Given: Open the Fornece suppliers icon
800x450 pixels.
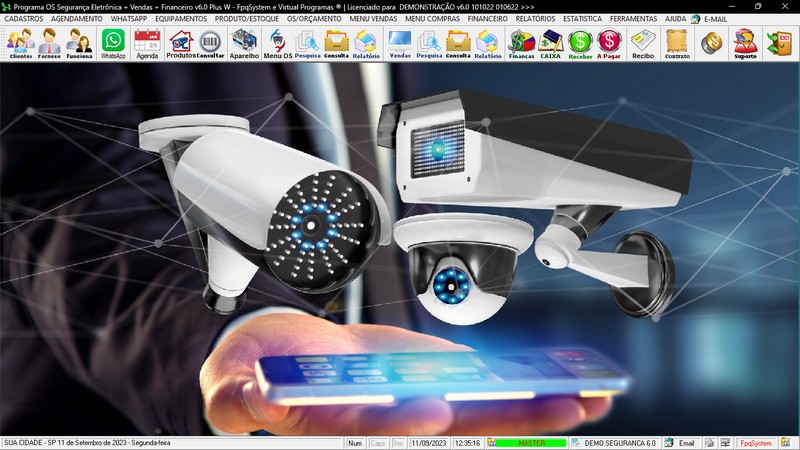Looking at the screenshot, I should pyautogui.click(x=49, y=44).
